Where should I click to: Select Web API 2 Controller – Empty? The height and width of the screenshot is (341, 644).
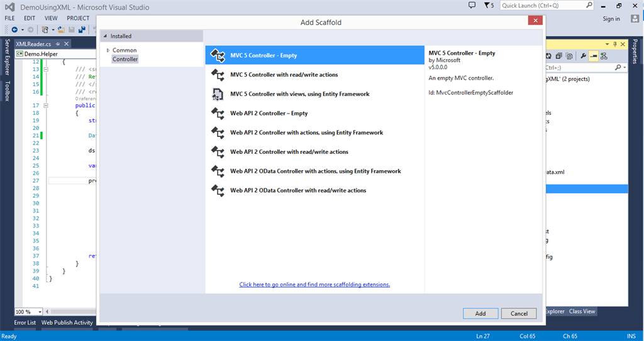coord(314,113)
